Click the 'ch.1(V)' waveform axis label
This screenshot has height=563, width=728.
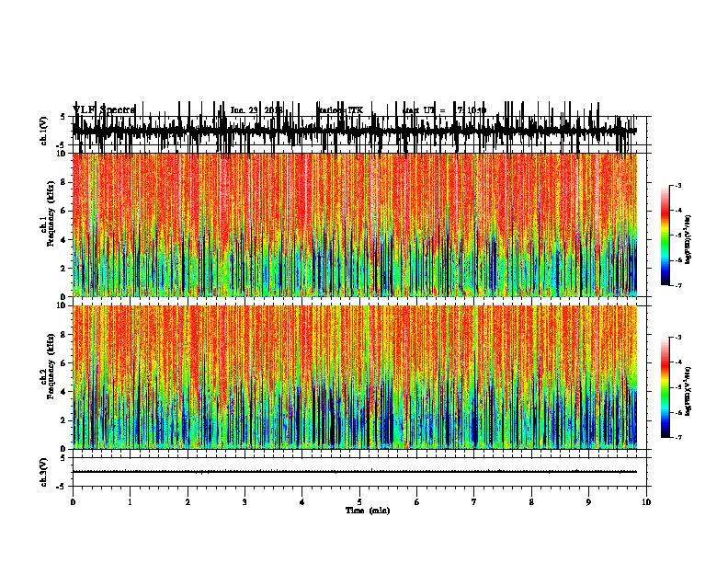click(x=44, y=131)
